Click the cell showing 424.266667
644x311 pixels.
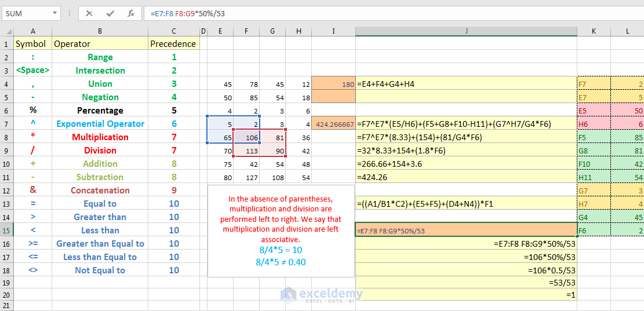[x=333, y=123]
